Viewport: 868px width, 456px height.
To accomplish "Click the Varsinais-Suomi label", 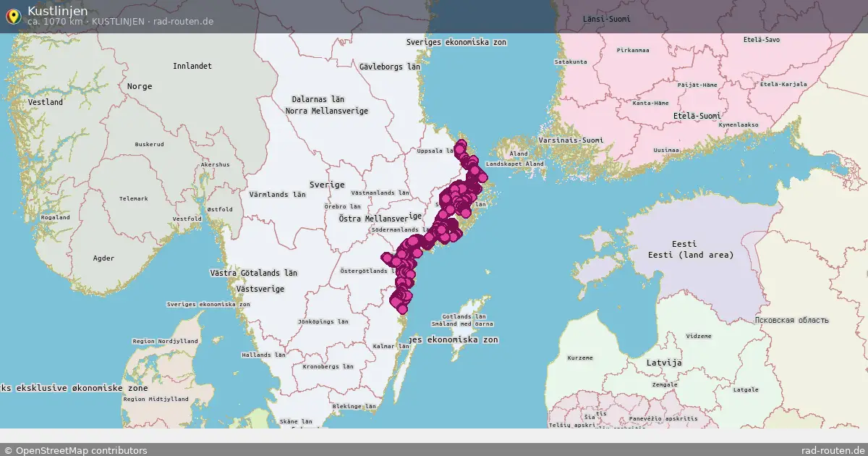I will (x=571, y=140).
